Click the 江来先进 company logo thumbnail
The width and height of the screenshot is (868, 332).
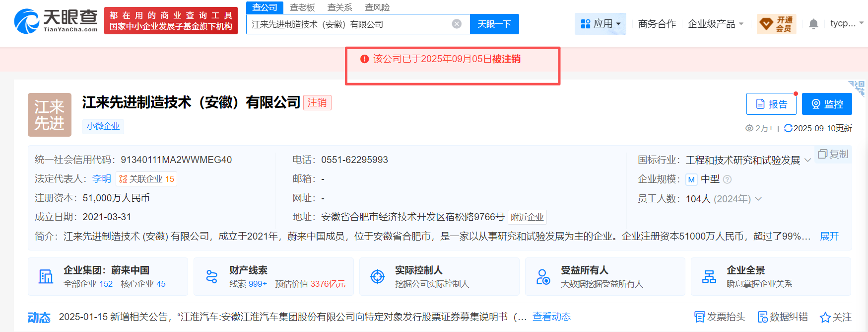coord(50,115)
